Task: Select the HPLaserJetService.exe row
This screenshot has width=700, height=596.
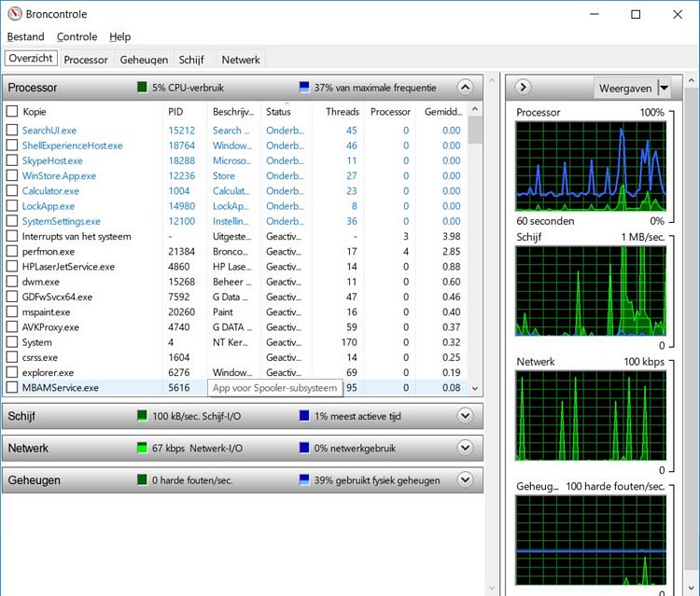Action: 235,267
